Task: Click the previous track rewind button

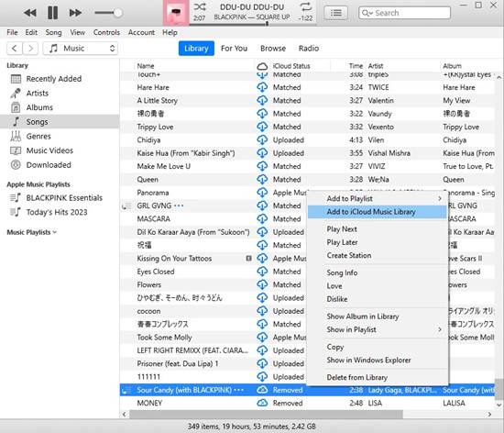Action: tap(30, 13)
